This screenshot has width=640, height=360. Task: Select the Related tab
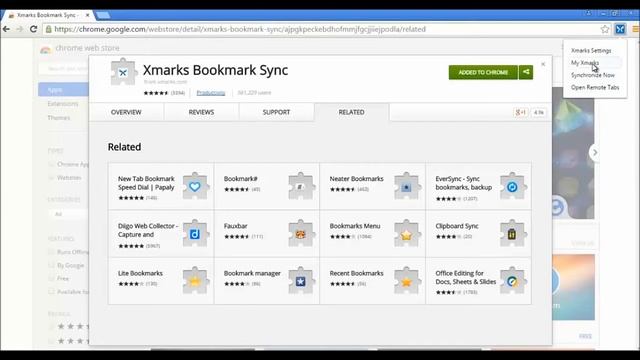351,112
